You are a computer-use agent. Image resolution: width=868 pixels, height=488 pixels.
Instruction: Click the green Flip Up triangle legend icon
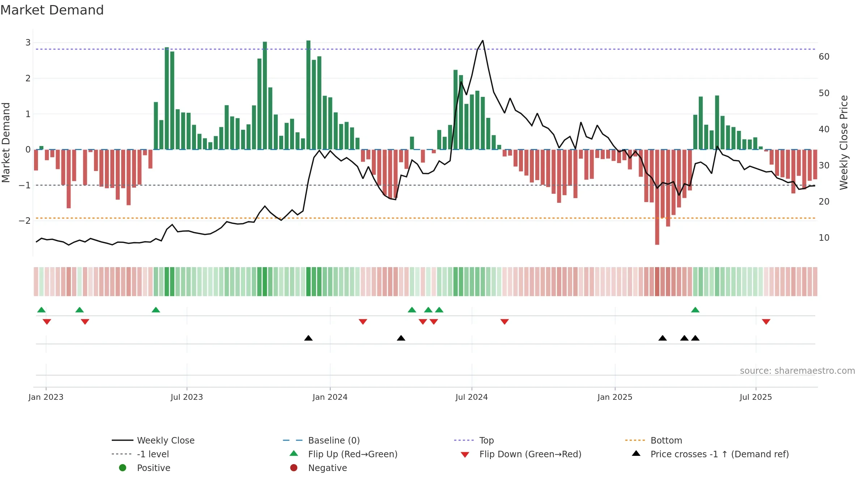click(x=294, y=453)
